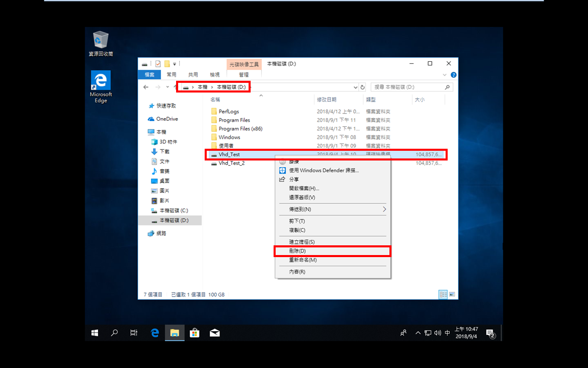This screenshot has width=588, height=368.
Task: Open the recent locations dropdown arrow
Action: coord(167,87)
